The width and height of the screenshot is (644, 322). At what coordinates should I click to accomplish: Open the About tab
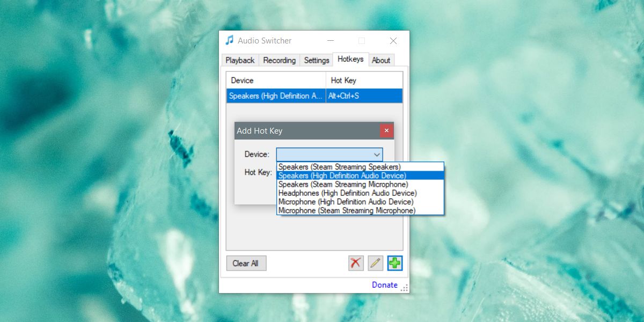click(x=381, y=60)
